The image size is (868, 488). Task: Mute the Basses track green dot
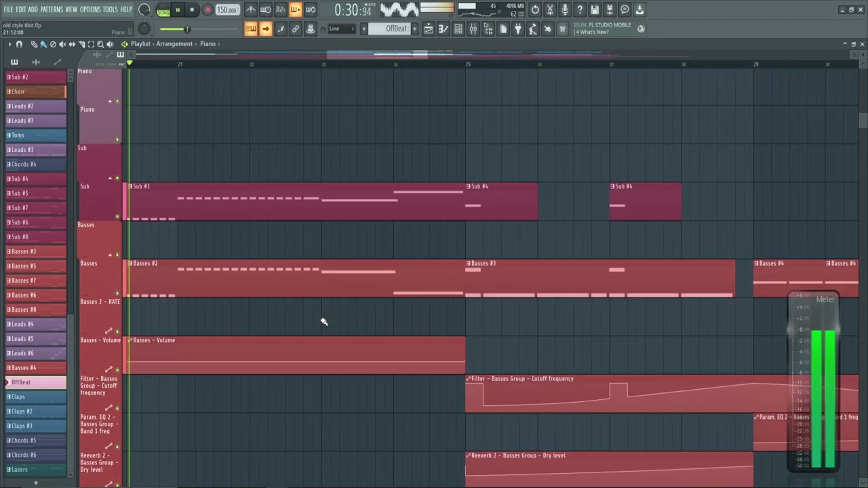tap(117, 293)
